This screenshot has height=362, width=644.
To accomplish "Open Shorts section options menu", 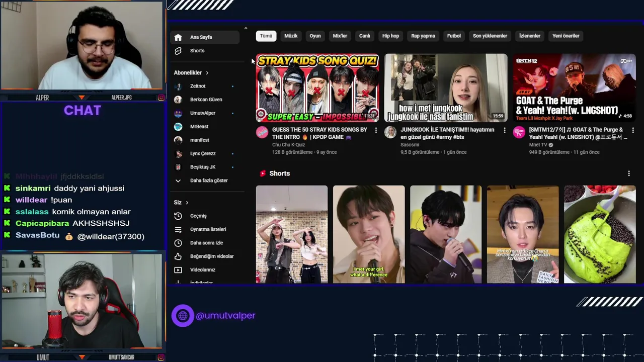I will (x=628, y=173).
